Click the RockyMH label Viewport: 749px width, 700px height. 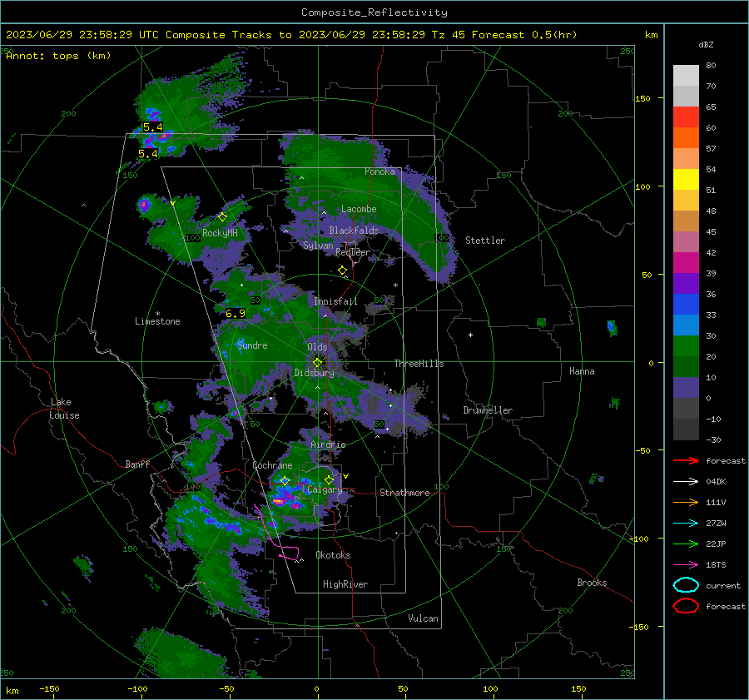click(x=220, y=233)
